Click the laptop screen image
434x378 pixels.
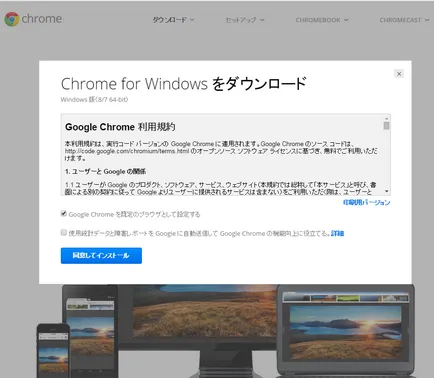(345, 332)
